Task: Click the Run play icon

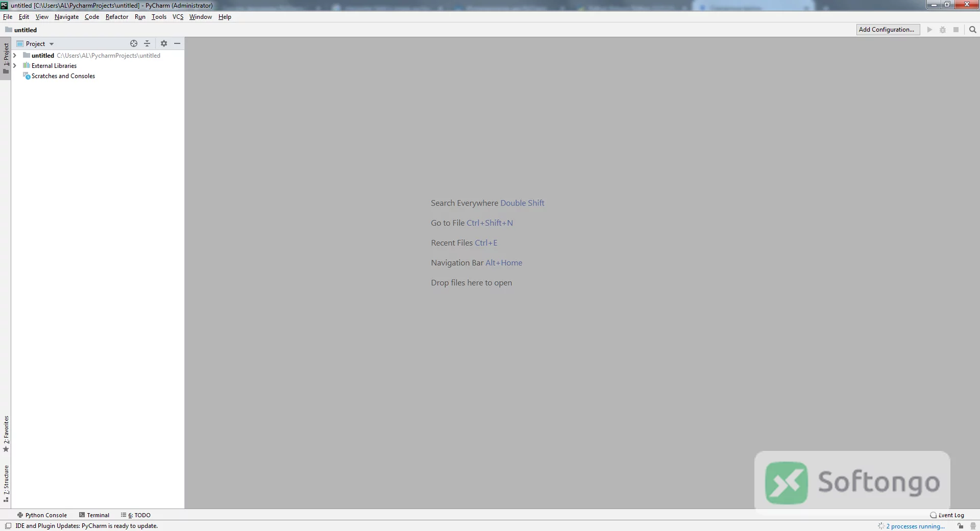Action: (x=929, y=30)
